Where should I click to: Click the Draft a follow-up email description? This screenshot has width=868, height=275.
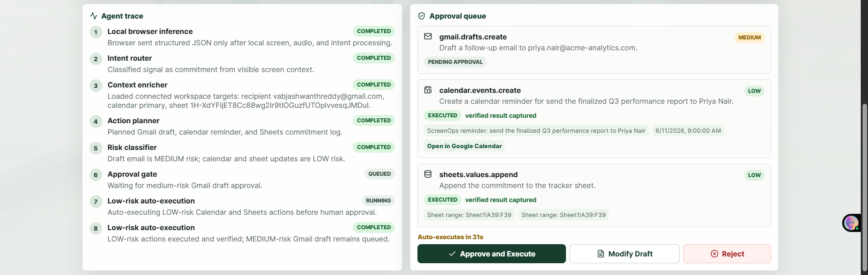point(538,48)
